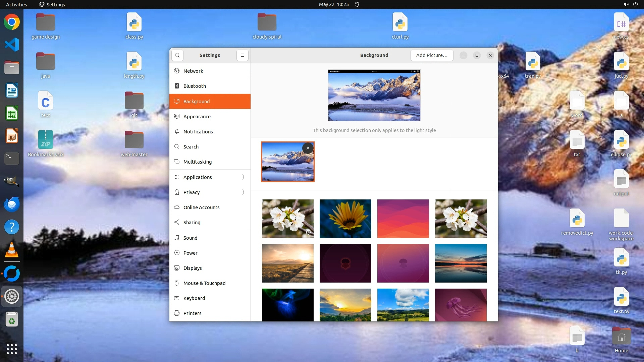The width and height of the screenshot is (644, 362).
Task: Select the yellow flower wallpaper
Action: pyautogui.click(x=345, y=219)
